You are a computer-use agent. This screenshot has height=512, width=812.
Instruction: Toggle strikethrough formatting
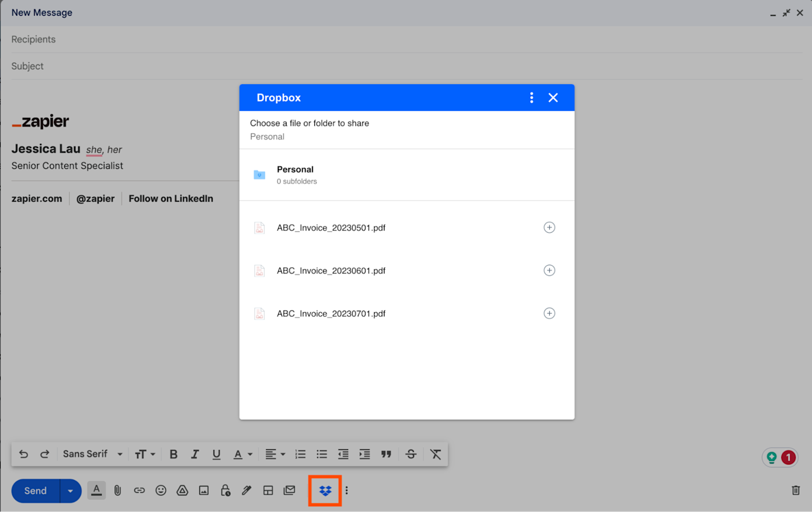click(x=411, y=454)
